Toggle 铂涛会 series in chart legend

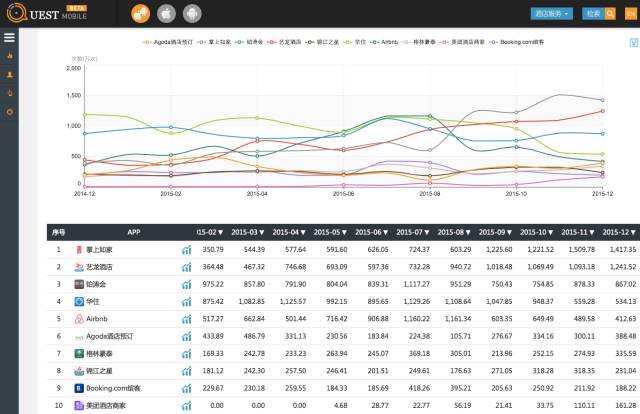[x=249, y=42]
